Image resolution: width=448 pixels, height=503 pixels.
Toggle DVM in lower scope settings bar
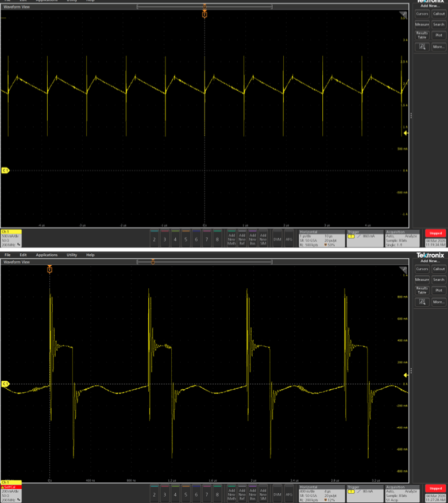(277, 493)
